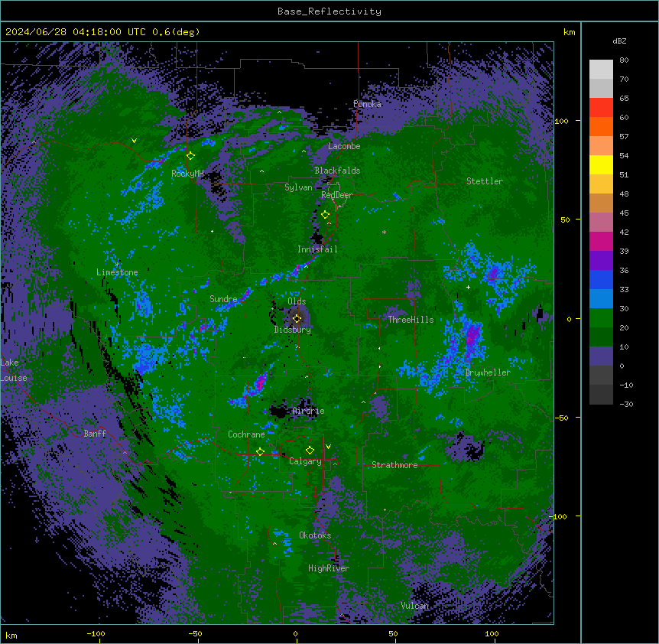The width and height of the screenshot is (659, 644).
Task: Click the Ponoka label
Action: click(x=367, y=104)
